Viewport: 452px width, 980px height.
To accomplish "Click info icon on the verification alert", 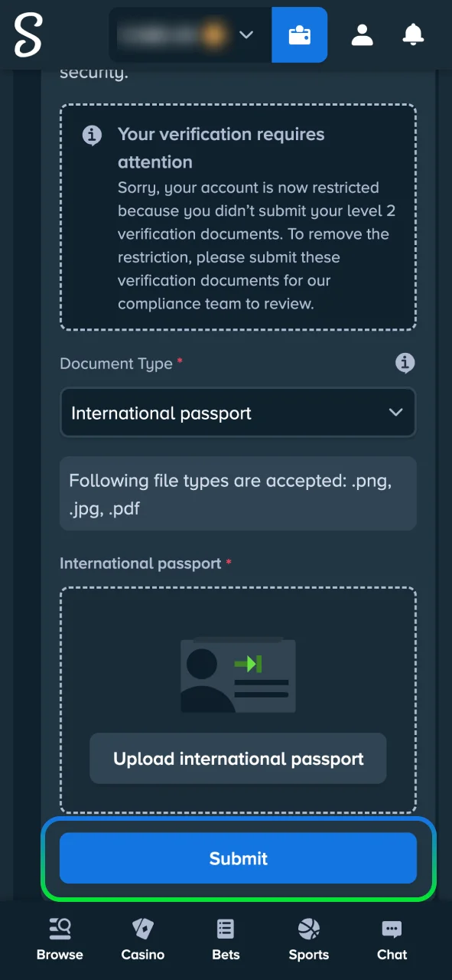I will pos(92,135).
